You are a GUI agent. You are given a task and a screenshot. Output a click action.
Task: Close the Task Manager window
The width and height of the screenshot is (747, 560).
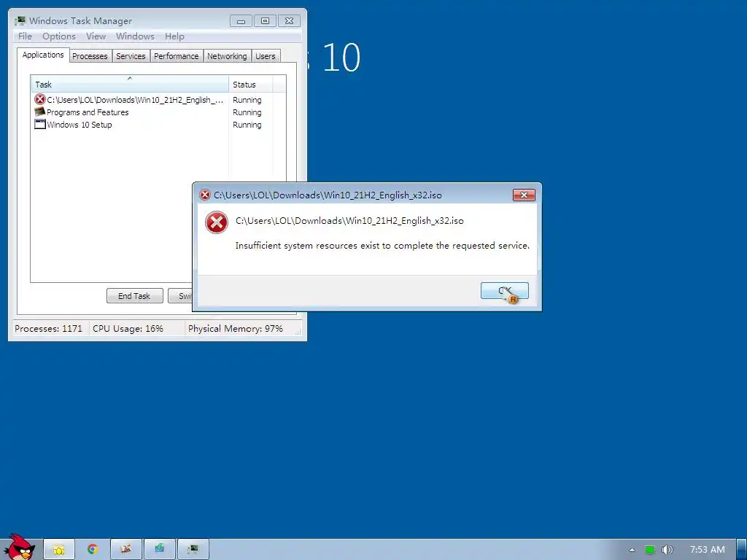pos(289,21)
